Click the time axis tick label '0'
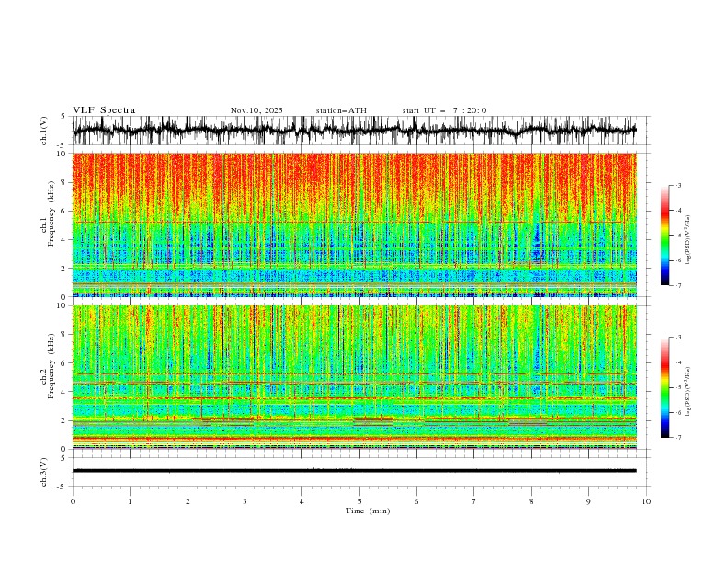The width and height of the screenshot is (728, 563). (x=73, y=501)
